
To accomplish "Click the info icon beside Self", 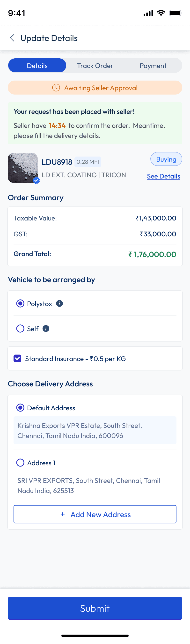I will tap(46, 329).
